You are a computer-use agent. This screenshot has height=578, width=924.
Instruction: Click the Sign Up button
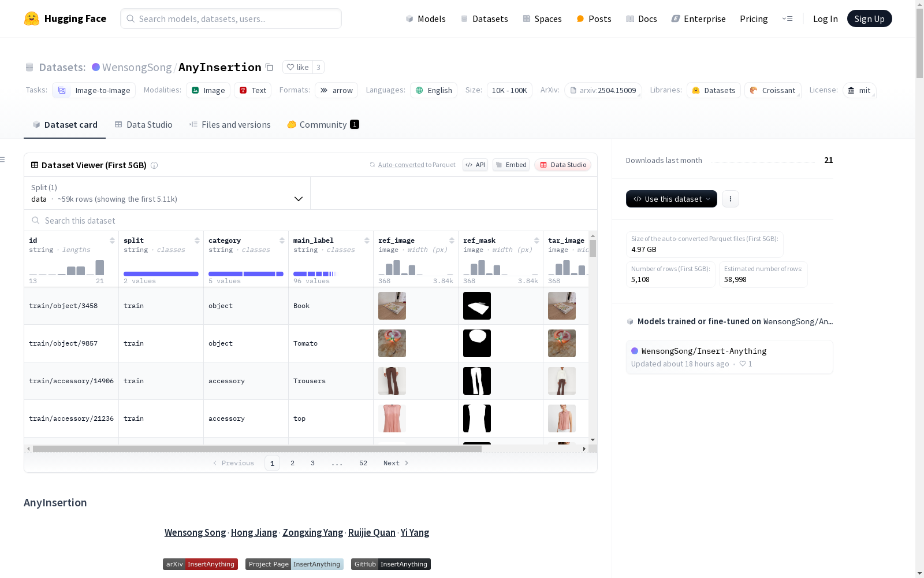click(869, 18)
